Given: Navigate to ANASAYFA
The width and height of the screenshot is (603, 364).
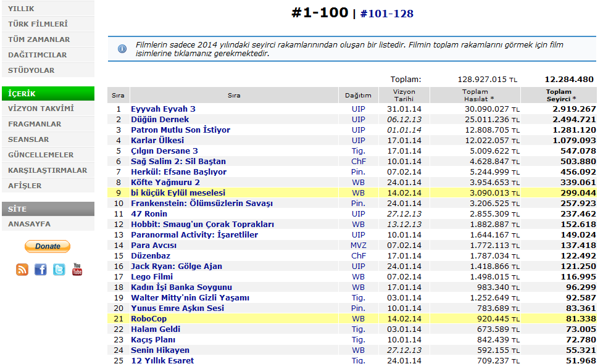Looking at the screenshot, I should tap(29, 224).
